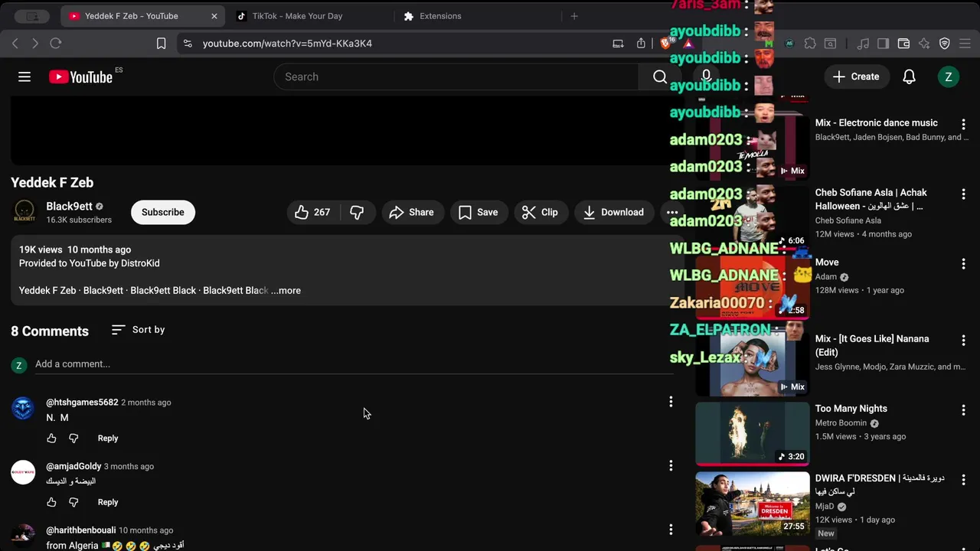Open options menu for @amjadGoldy comment
Viewport: 980px width, 551px height.
(671, 465)
